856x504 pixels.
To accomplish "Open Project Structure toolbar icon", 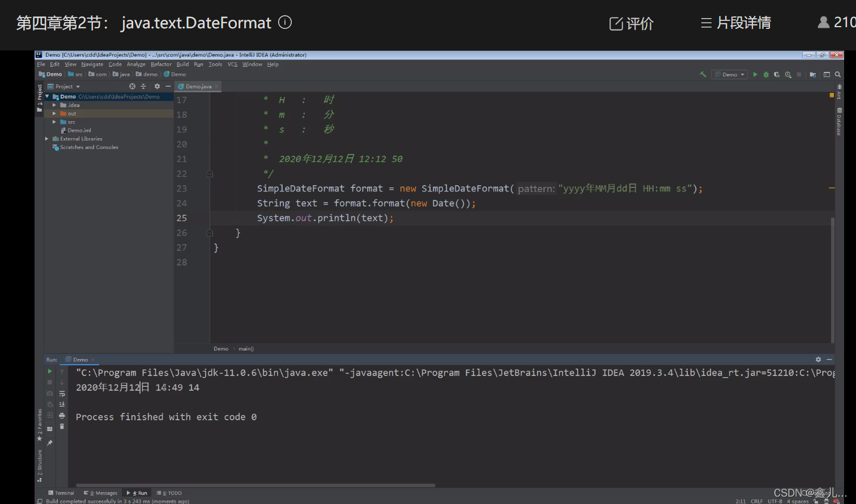I will click(x=813, y=74).
